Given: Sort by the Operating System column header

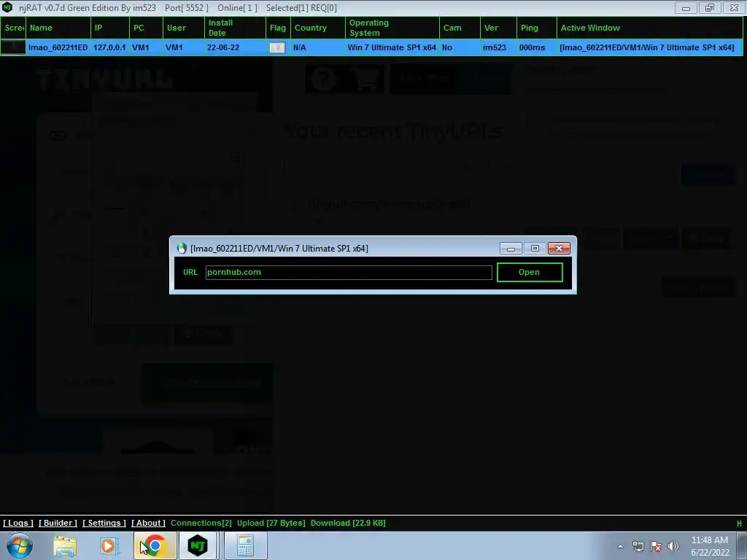Looking at the screenshot, I should (x=392, y=28).
